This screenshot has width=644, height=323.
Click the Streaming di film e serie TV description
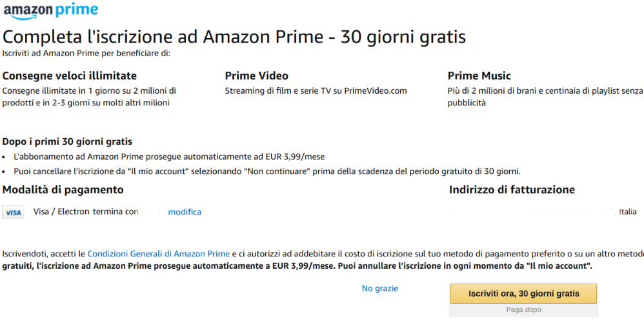[316, 91]
